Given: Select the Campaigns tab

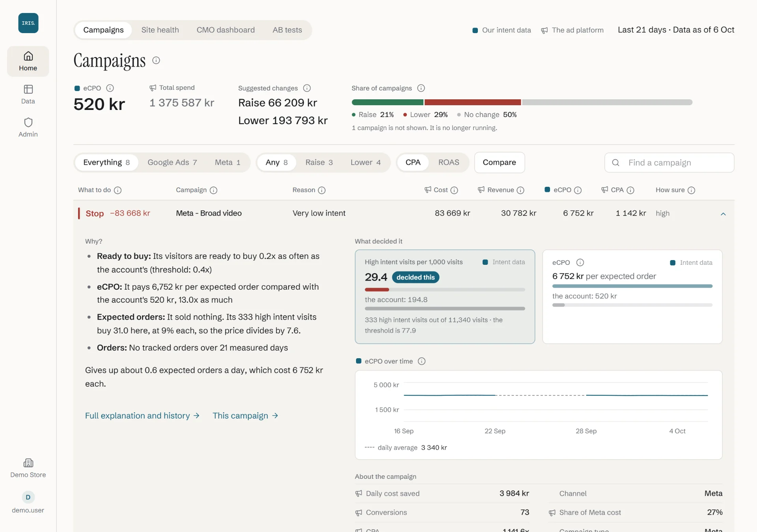Looking at the screenshot, I should pos(103,30).
